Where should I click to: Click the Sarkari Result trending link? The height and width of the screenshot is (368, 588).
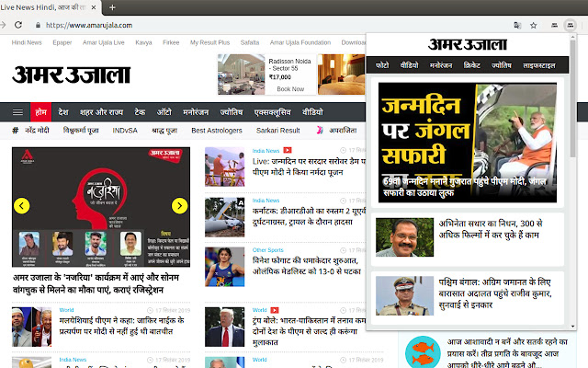point(277,131)
